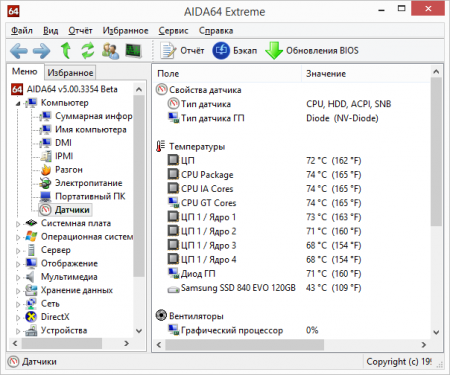Click the Отчёт toolbar button
Image resolution: width=450 pixels, height=375 pixels.
182,51
